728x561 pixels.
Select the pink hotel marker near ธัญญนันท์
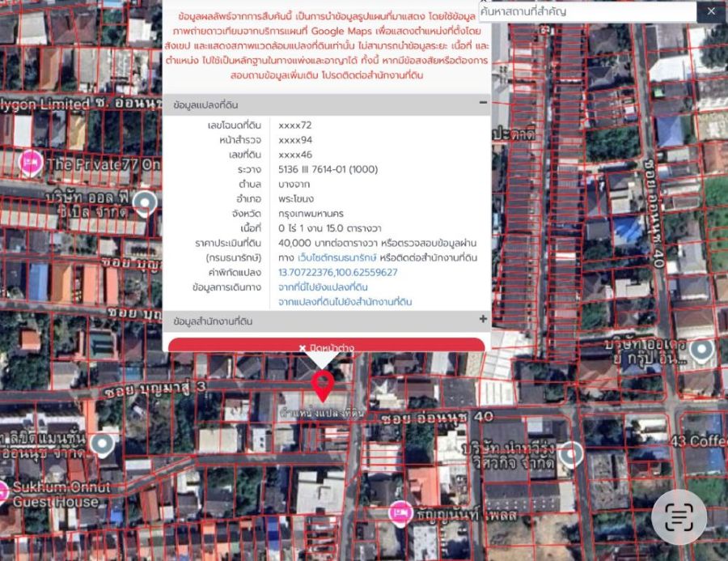click(400, 511)
